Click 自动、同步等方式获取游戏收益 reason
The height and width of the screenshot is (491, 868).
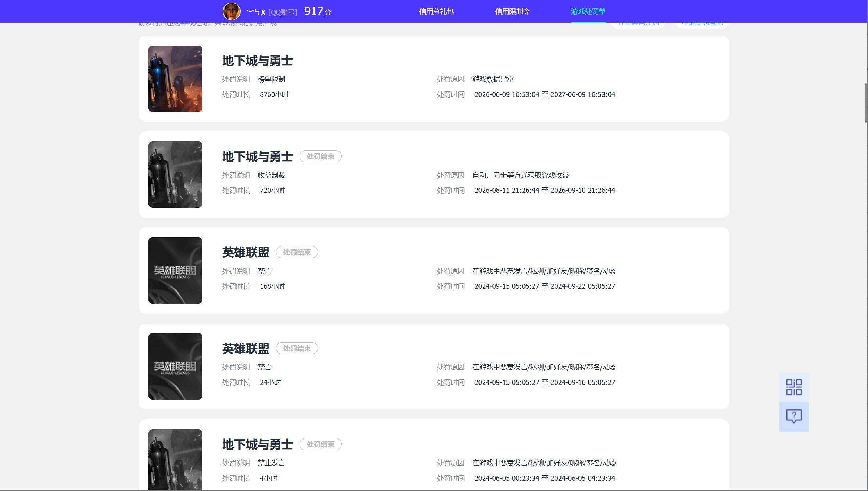click(x=520, y=175)
